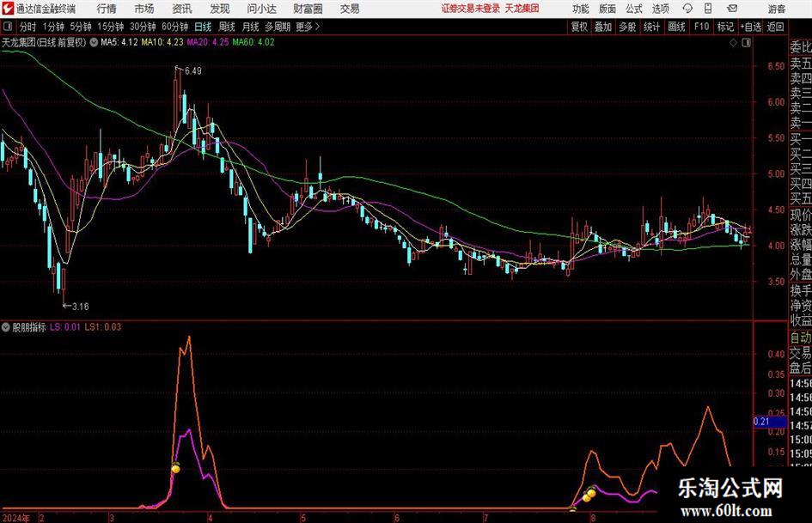Image resolution: width=812 pixels, height=523 pixels.
Task: Click the 天龙集团 stock name in title bar
Action: [522, 9]
